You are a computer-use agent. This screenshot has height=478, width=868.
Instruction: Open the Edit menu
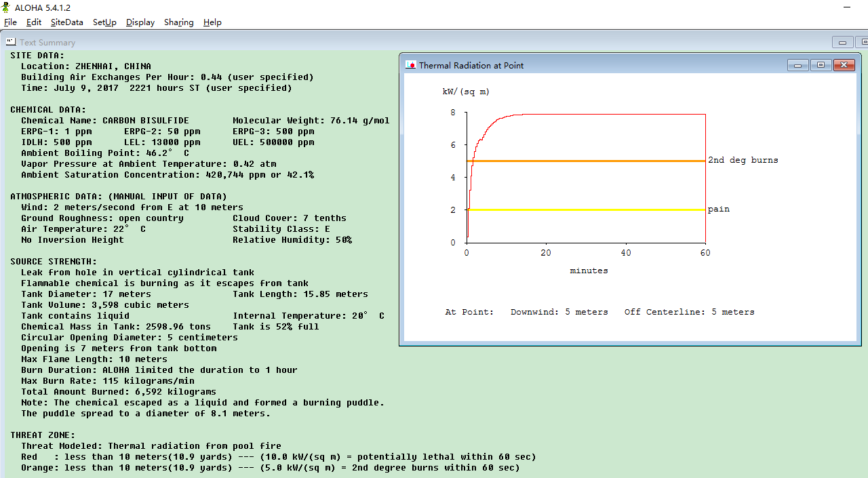pyautogui.click(x=34, y=22)
